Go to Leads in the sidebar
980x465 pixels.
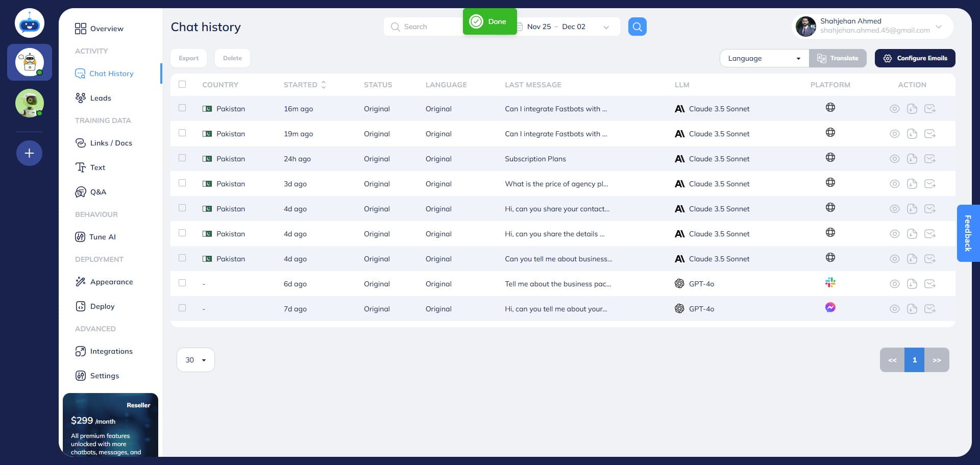100,98
